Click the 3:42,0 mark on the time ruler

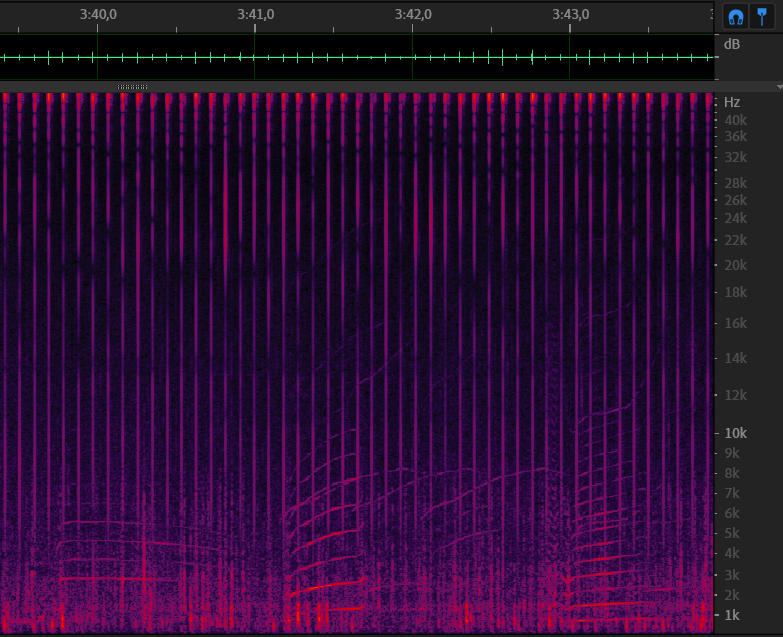click(x=413, y=14)
